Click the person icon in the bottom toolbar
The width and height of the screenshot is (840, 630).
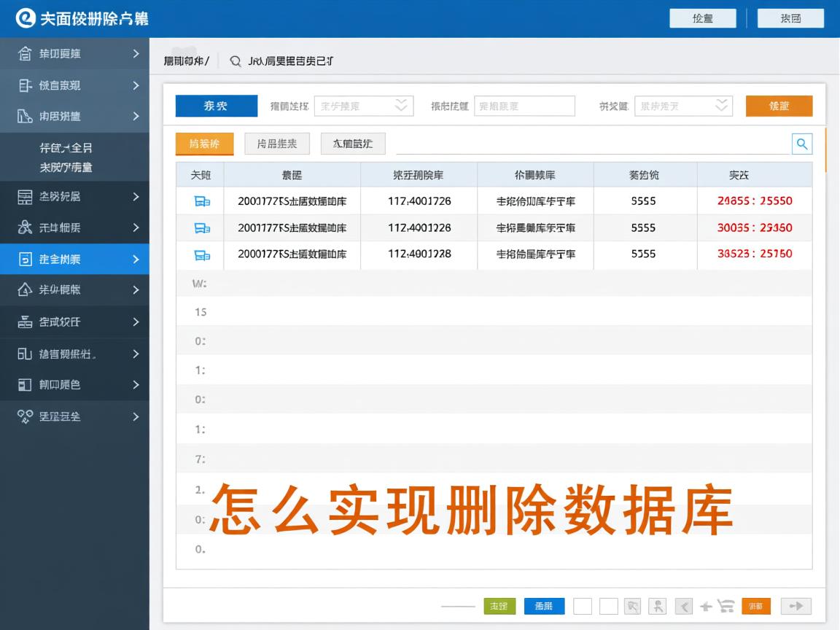coord(658,606)
